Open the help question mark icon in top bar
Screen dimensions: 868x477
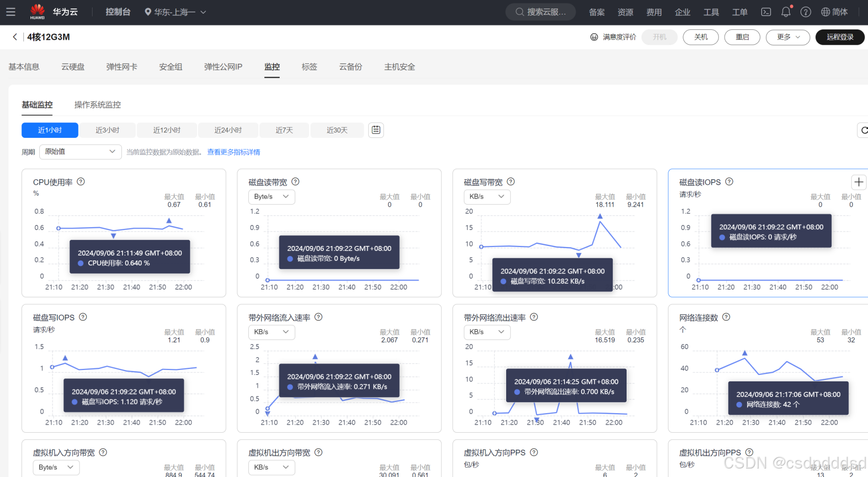tap(806, 12)
